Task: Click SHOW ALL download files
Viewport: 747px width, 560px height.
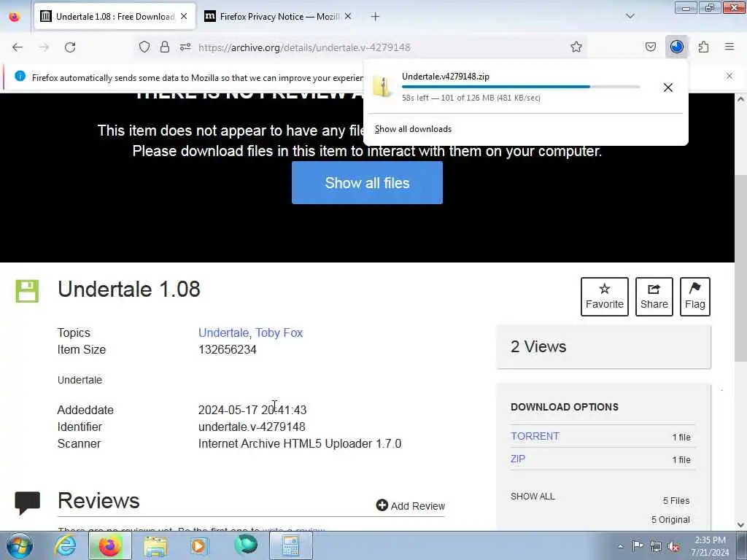Action: click(533, 496)
